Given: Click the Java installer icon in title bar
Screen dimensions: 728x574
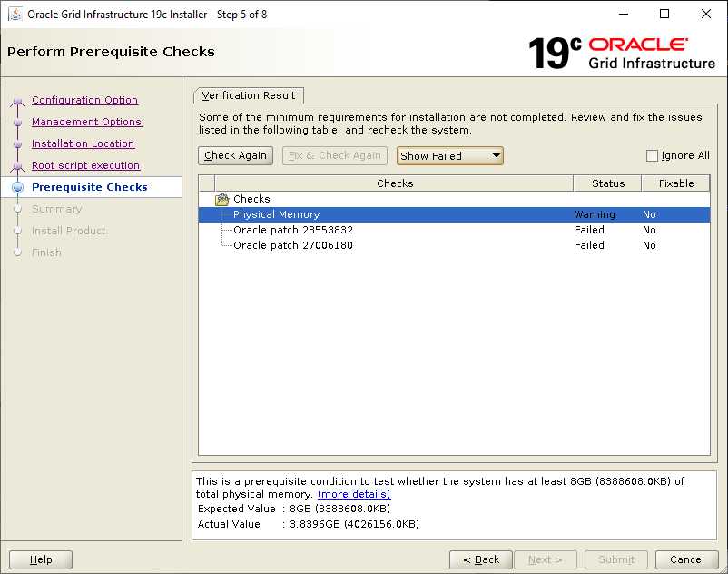Looking at the screenshot, I should (15, 14).
